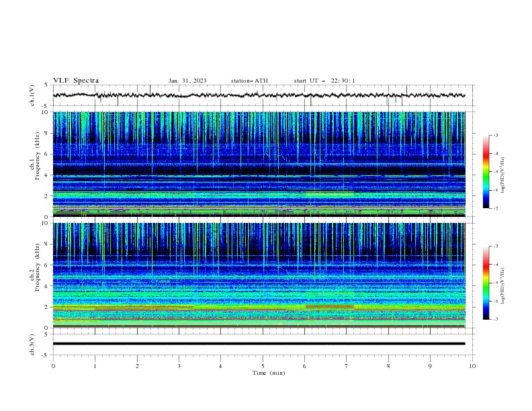The width and height of the screenshot is (532, 411).
Task: Click the ch.3(V) axis label
Action: (x=32, y=345)
